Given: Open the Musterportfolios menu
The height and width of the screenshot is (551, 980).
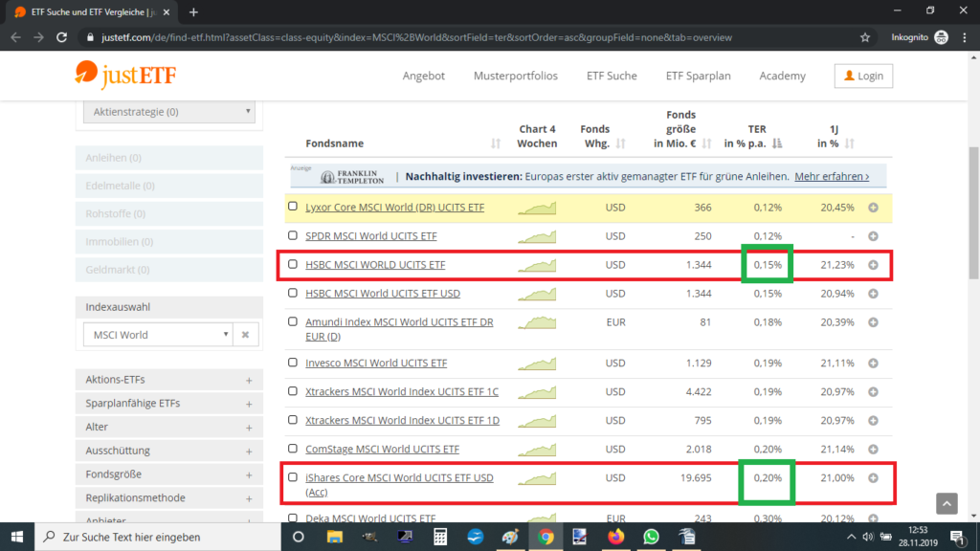Looking at the screenshot, I should [x=515, y=76].
